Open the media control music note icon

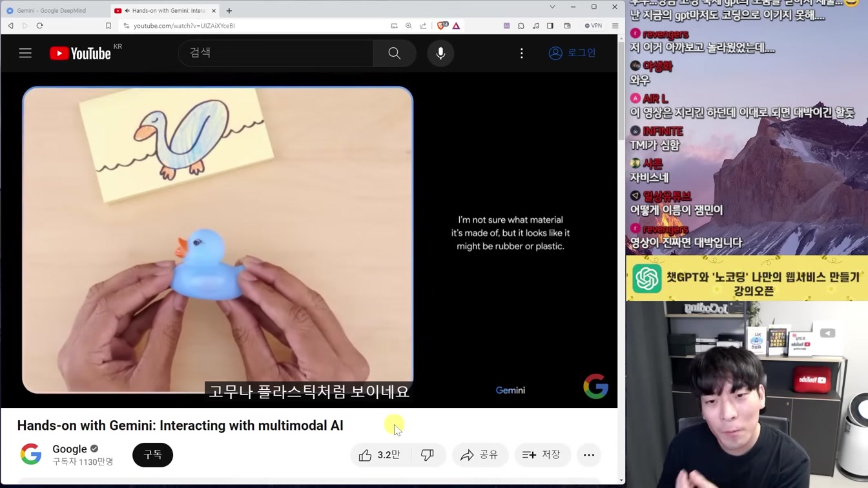click(535, 26)
